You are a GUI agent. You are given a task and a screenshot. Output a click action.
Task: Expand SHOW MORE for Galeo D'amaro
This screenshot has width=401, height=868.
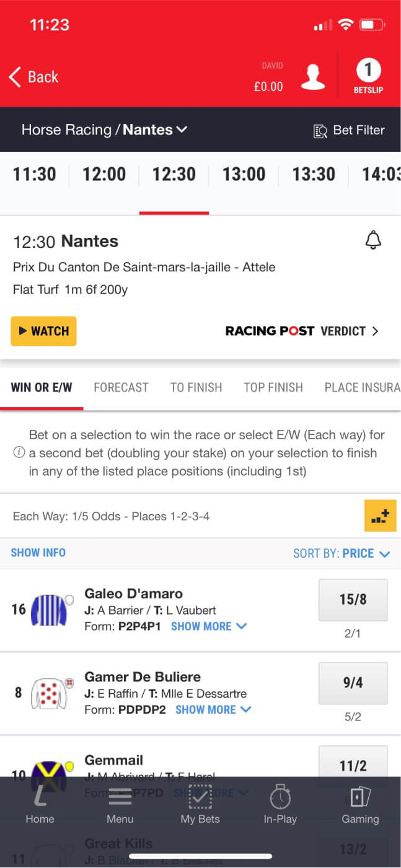(209, 626)
